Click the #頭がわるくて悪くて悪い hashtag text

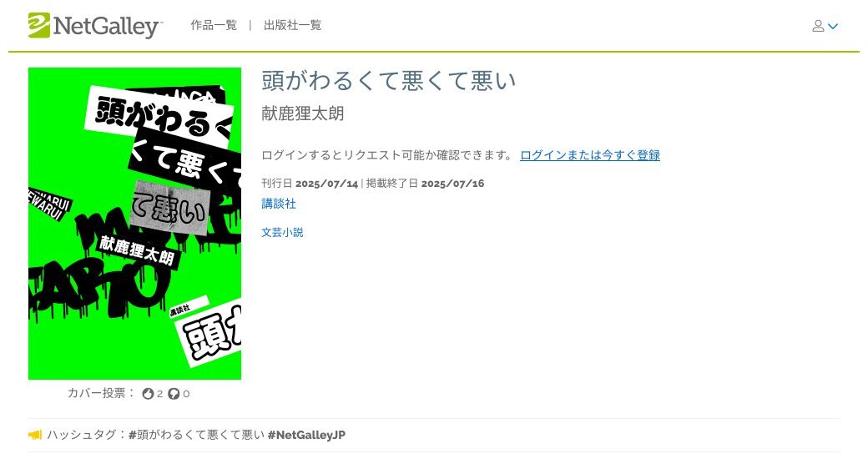tap(196, 435)
